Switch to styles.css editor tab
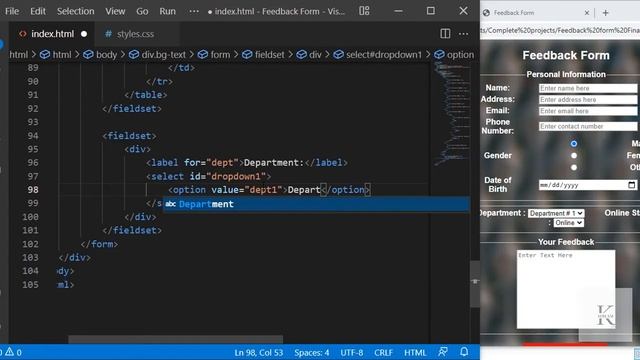The height and width of the screenshot is (360, 640). coord(135,34)
